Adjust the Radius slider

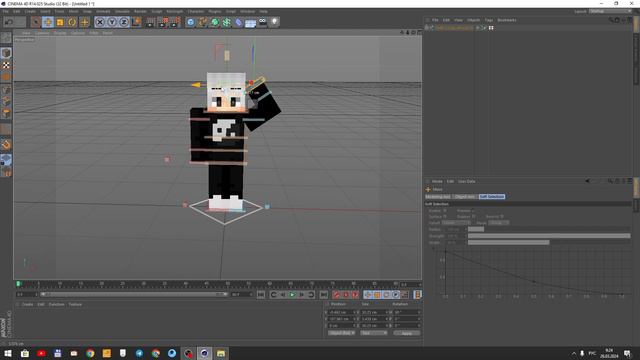[x=549, y=229]
